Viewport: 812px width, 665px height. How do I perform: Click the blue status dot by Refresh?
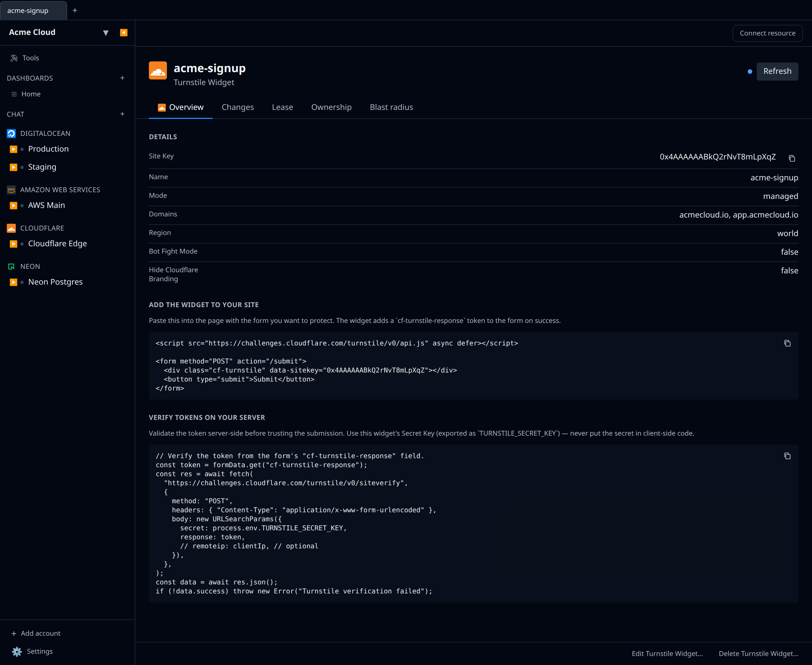point(749,72)
